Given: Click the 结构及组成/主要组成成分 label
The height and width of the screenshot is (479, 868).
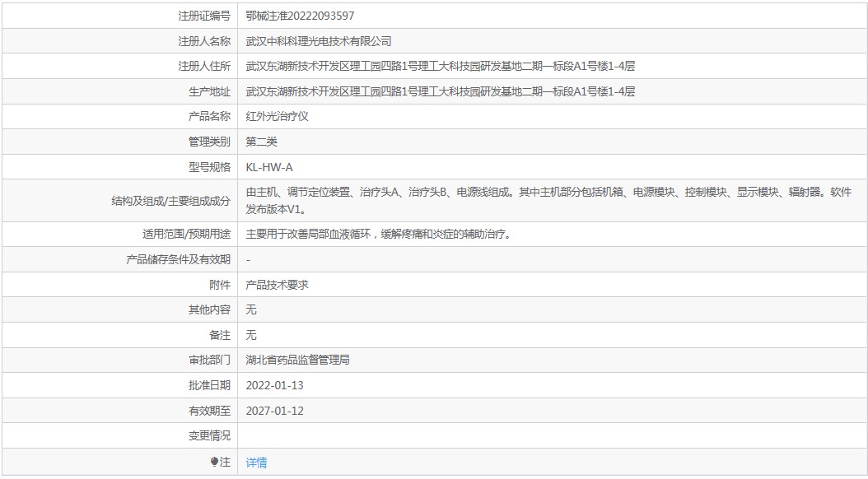Looking at the screenshot, I should (170, 202).
